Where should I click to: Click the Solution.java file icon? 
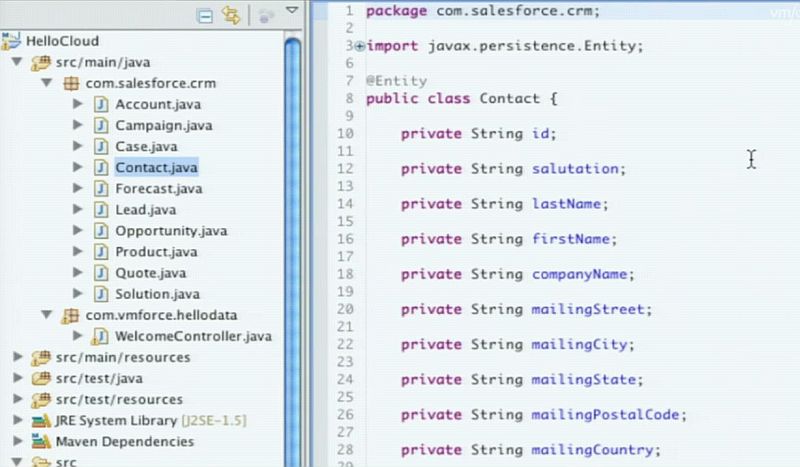tap(101, 294)
